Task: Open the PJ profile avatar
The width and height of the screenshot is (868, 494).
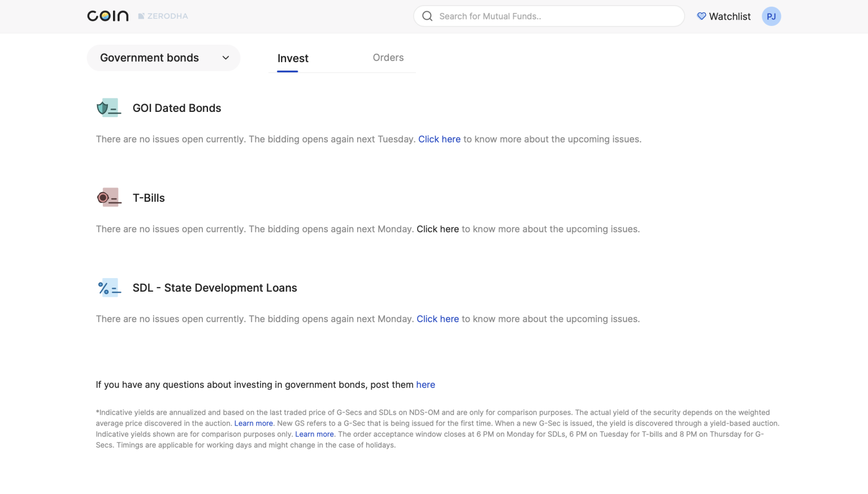Action: 771,16
